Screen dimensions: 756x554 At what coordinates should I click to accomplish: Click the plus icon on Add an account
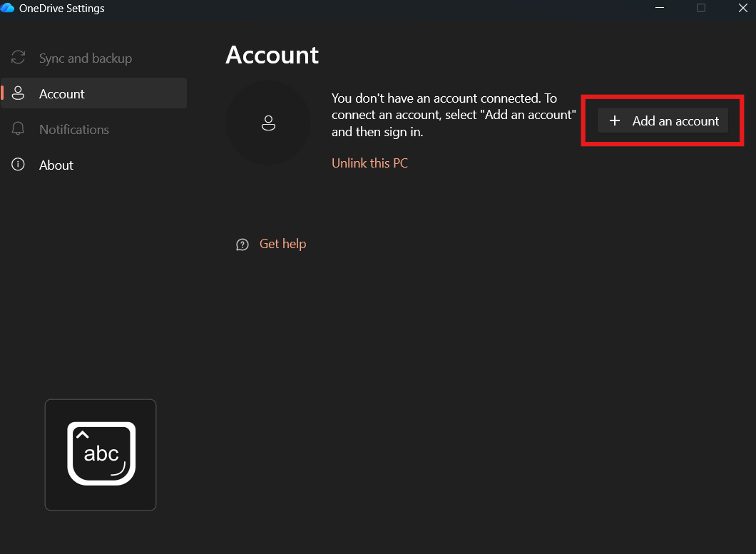[615, 120]
